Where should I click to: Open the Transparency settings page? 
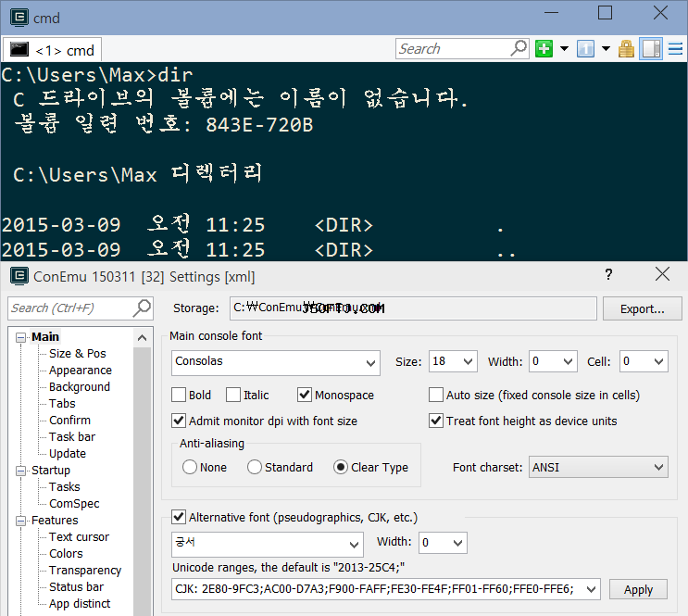point(85,571)
